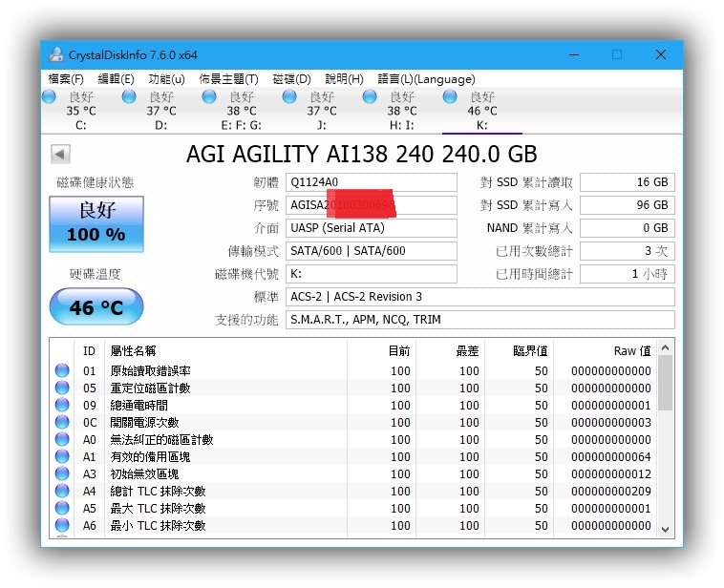Select the 開關電源次數 attribute row
Screen dimensions: 724x588
pos(353,422)
